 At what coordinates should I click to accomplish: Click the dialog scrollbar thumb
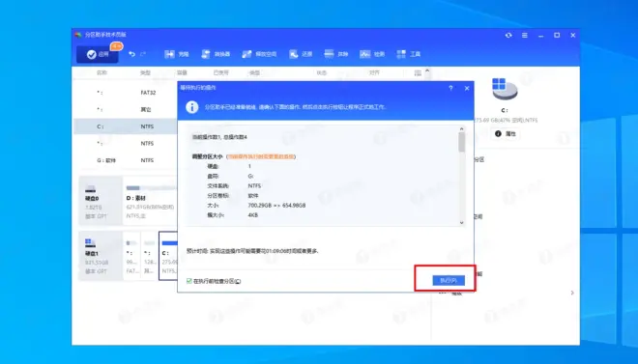click(461, 142)
